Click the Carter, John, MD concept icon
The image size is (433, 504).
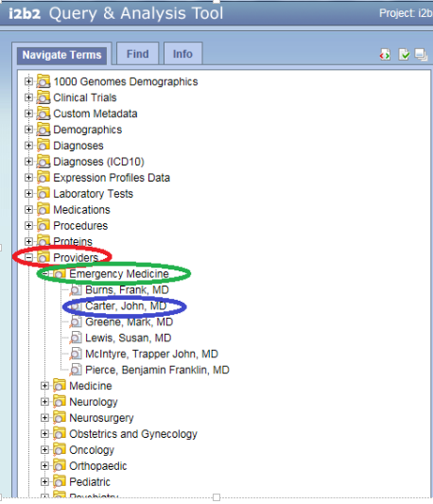77,306
